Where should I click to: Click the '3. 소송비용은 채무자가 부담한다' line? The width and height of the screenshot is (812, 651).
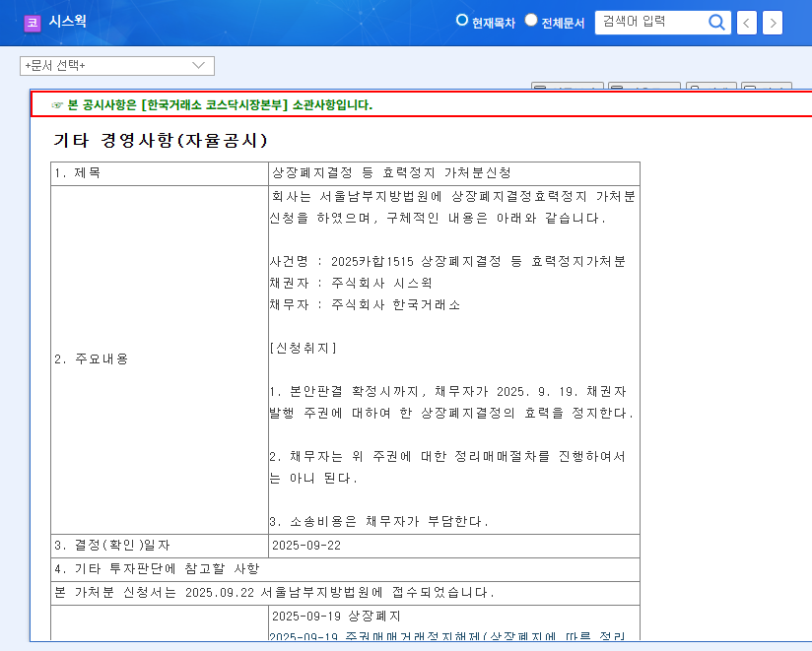point(378,521)
